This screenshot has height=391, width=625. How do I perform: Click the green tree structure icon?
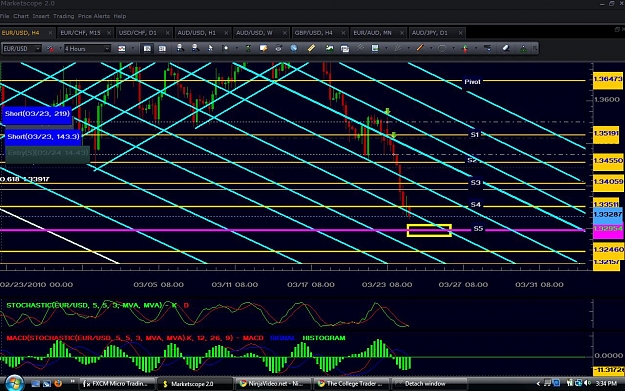tap(523, 49)
